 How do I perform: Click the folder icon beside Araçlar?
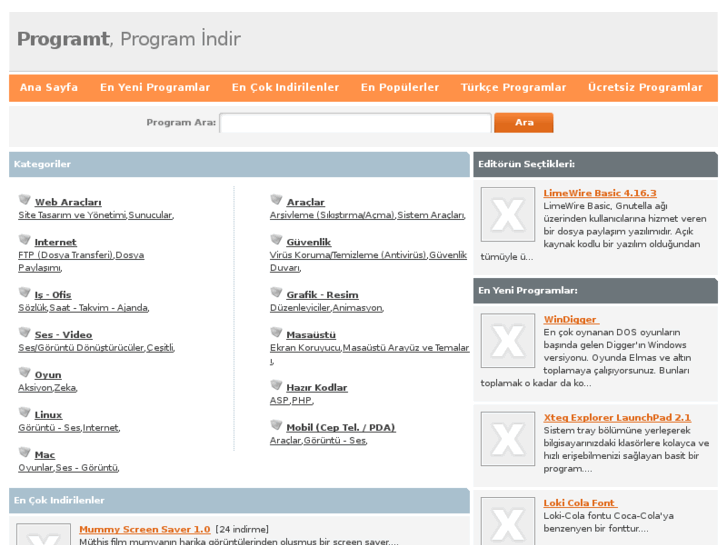[x=276, y=199]
